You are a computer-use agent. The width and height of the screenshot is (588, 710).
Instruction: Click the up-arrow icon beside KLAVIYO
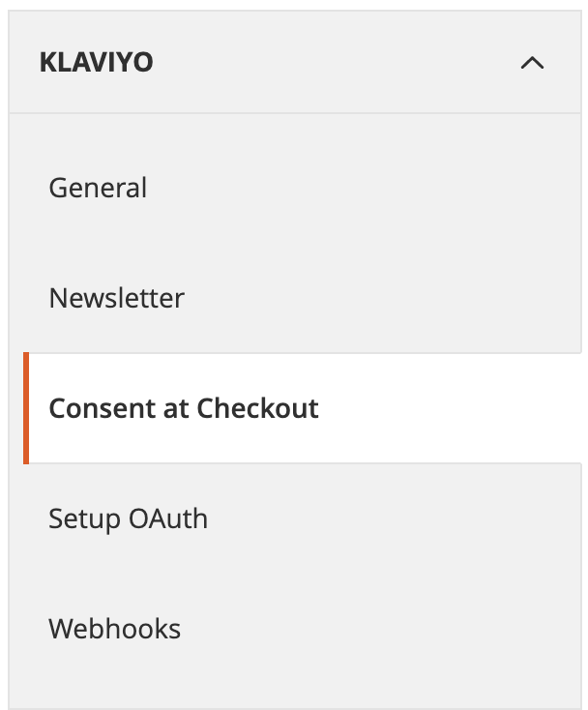532,64
